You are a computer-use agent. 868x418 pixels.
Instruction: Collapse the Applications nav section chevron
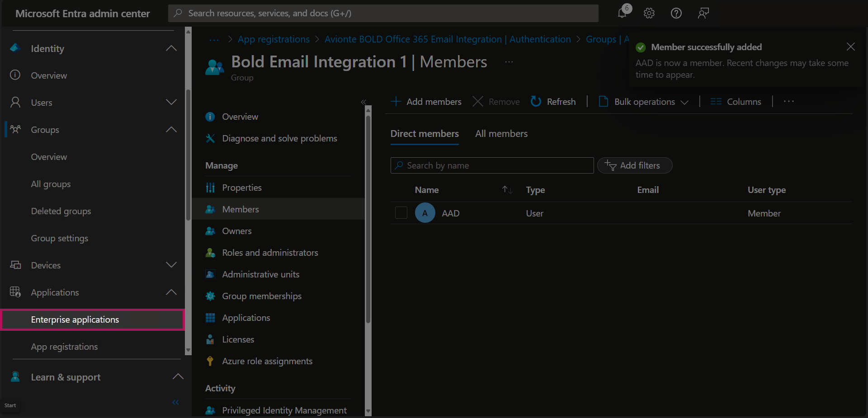pos(171,292)
